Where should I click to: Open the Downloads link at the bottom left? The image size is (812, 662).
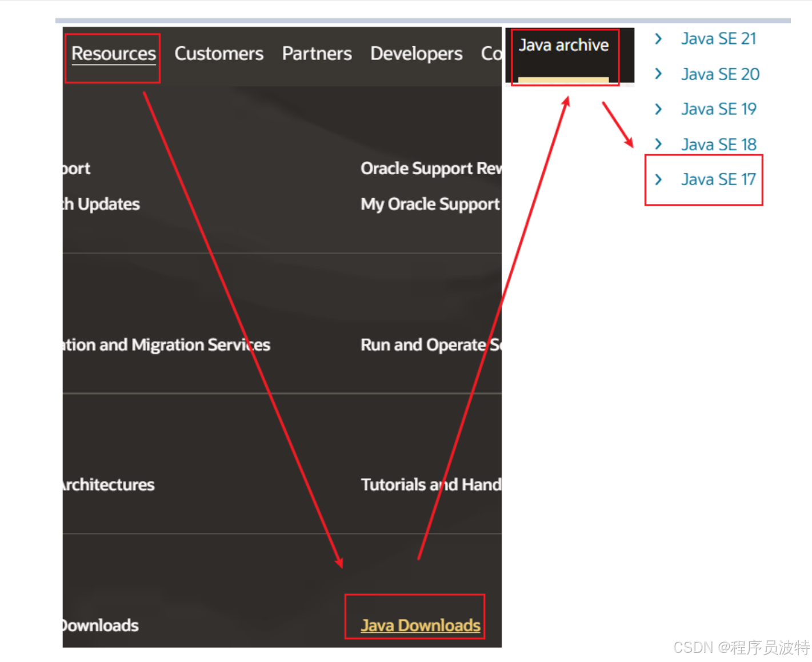(x=101, y=625)
